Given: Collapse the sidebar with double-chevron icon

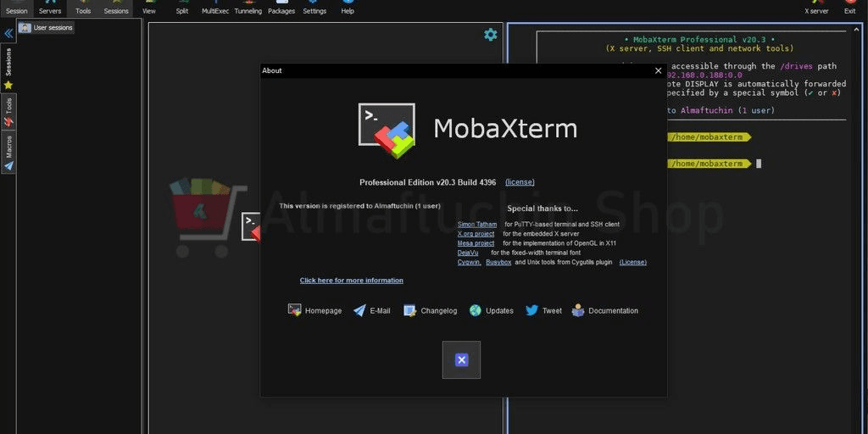Looking at the screenshot, I should (8, 34).
